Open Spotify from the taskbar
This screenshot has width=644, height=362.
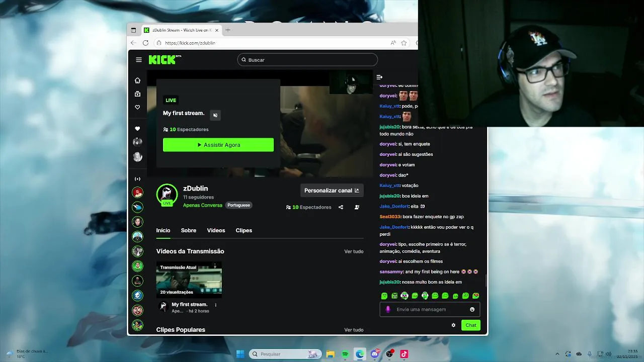coord(345,354)
